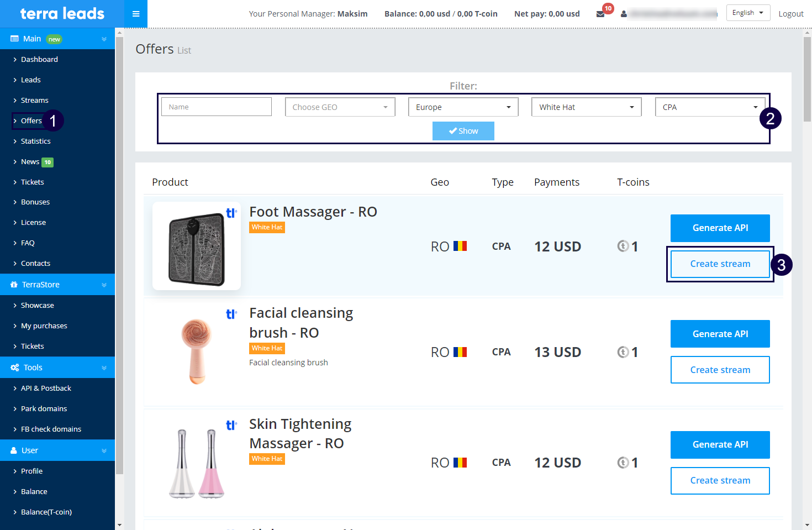Image resolution: width=812 pixels, height=530 pixels.
Task: Expand the White Hat filter dropdown
Action: (586, 107)
